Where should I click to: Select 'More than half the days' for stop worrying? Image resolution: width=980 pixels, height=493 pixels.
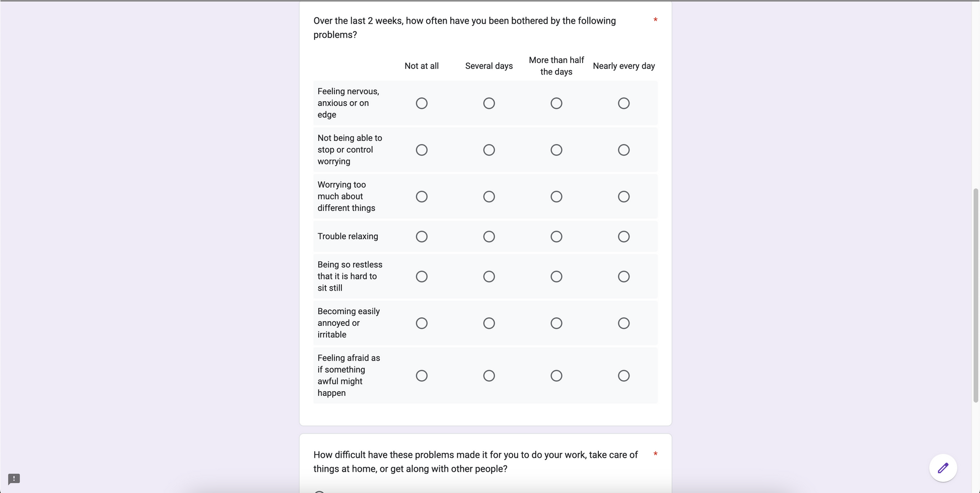[556, 150]
